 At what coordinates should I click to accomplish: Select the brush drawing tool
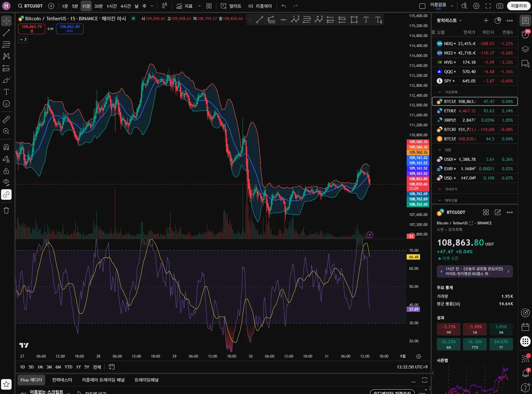[6, 80]
